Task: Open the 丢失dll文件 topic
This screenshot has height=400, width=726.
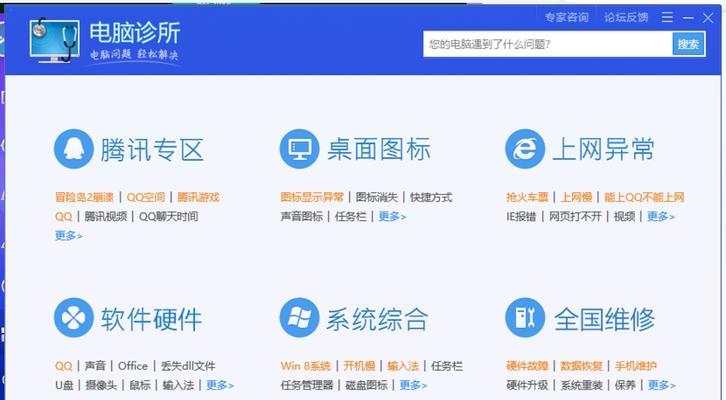Action: [x=188, y=366]
